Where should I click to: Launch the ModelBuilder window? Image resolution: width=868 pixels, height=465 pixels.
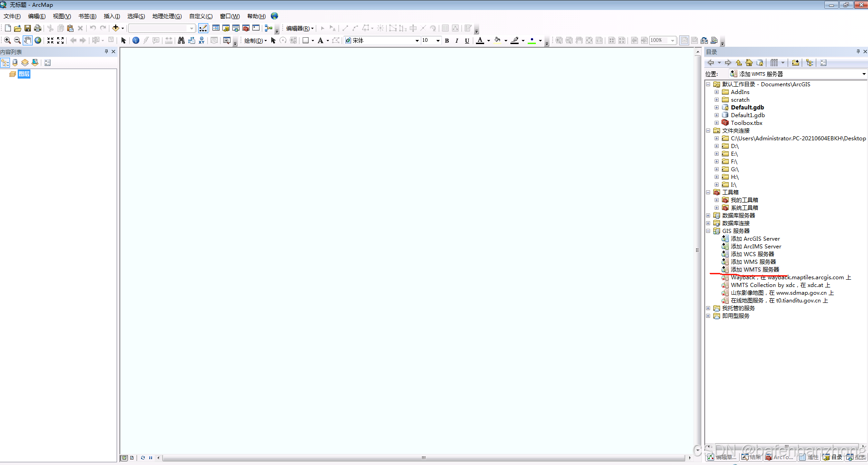(x=268, y=28)
